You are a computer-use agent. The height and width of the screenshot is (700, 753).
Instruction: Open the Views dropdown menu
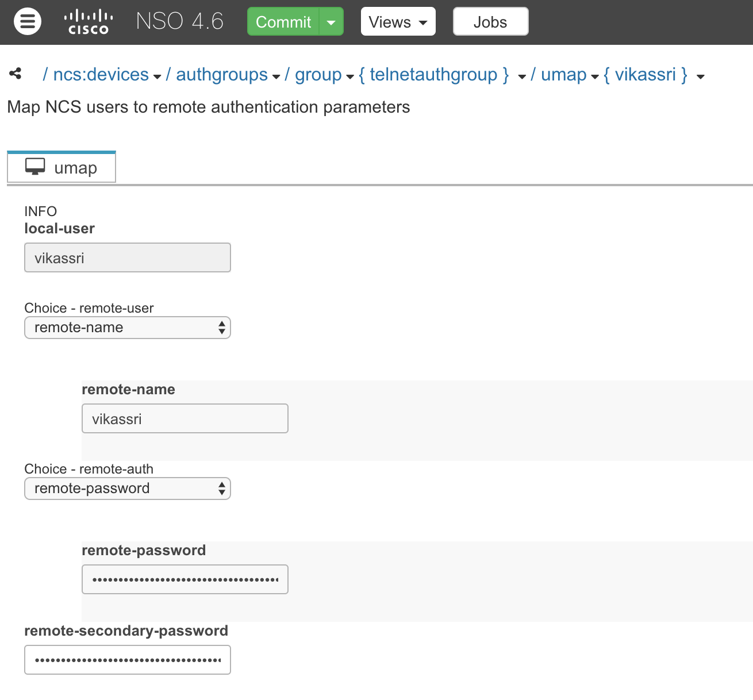[398, 22]
